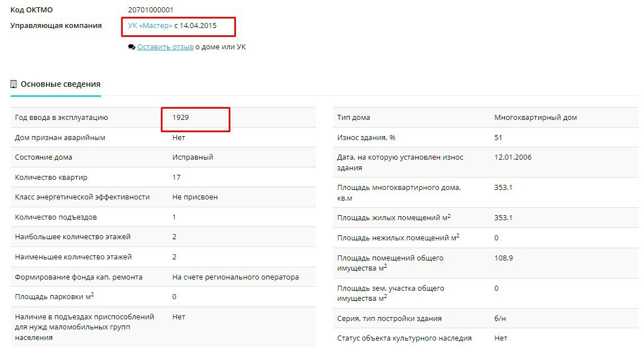The width and height of the screenshot is (644, 363).
Task: Switch to the Основные сведения tab
Action: coord(60,84)
